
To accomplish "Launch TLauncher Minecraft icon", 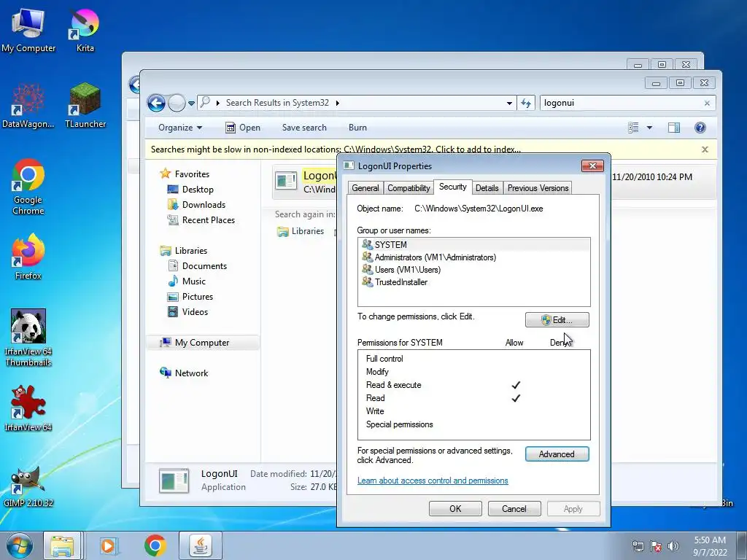I will [85, 106].
